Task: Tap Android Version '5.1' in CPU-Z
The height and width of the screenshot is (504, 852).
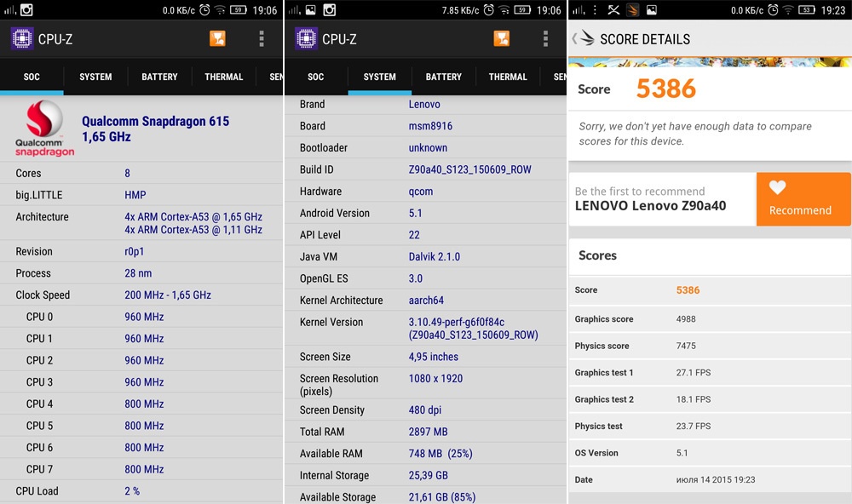Action: (x=415, y=213)
